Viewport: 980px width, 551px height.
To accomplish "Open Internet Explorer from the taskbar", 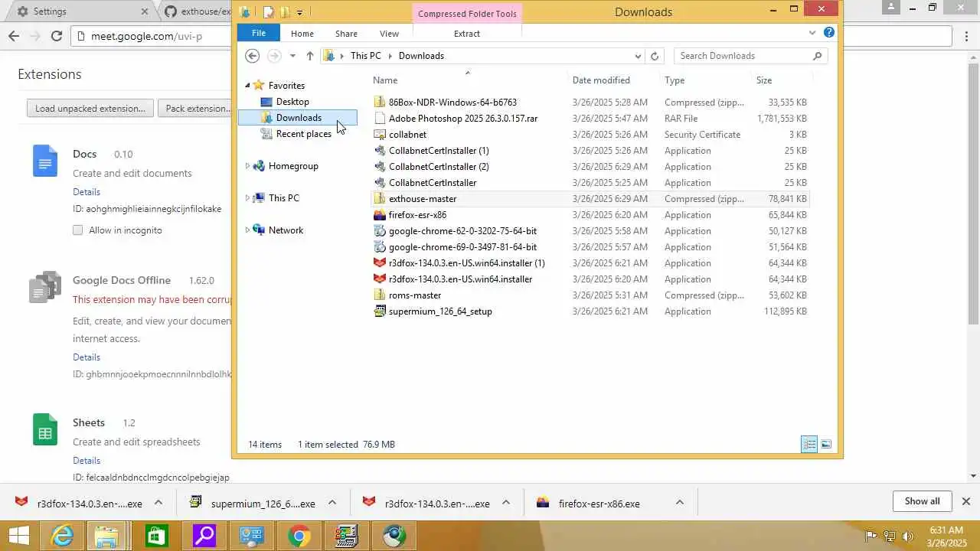I will [x=62, y=536].
